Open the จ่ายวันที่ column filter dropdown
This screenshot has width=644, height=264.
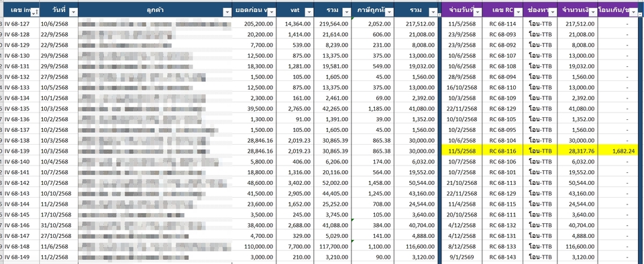click(477, 12)
